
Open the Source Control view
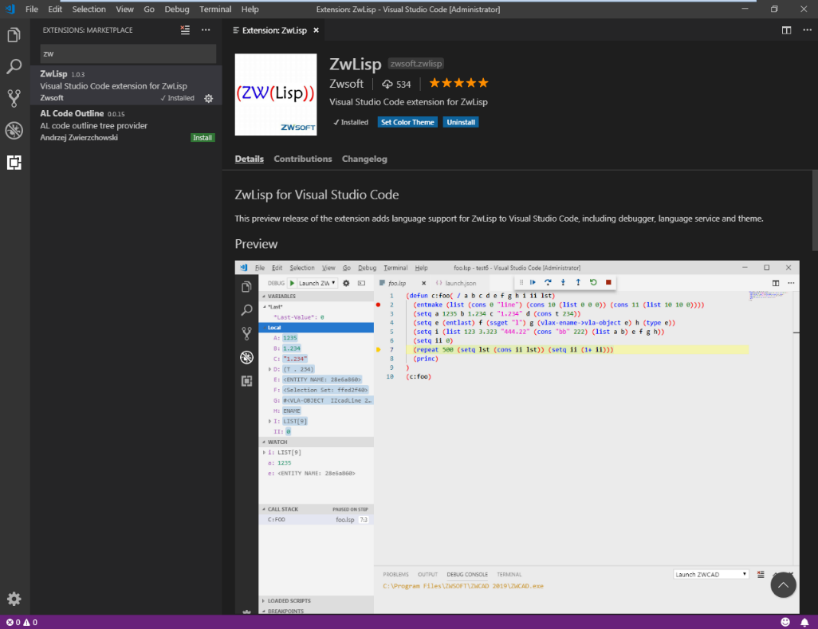[x=14, y=98]
